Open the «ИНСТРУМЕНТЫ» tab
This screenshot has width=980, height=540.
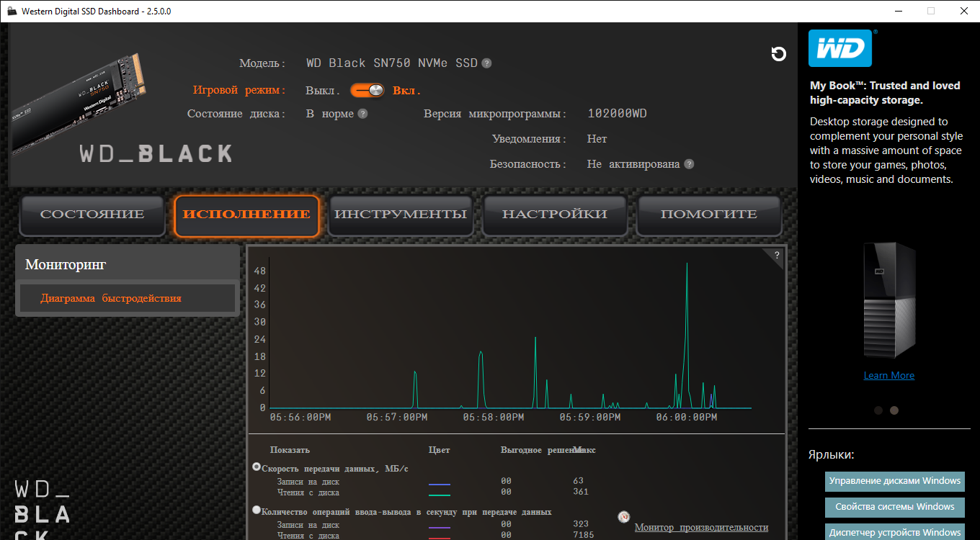click(x=401, y=215)
